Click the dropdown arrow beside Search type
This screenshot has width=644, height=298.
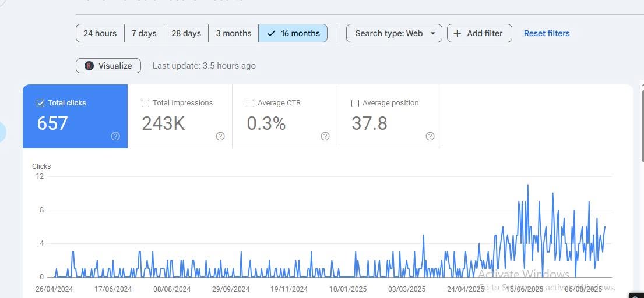click(432, 34)
